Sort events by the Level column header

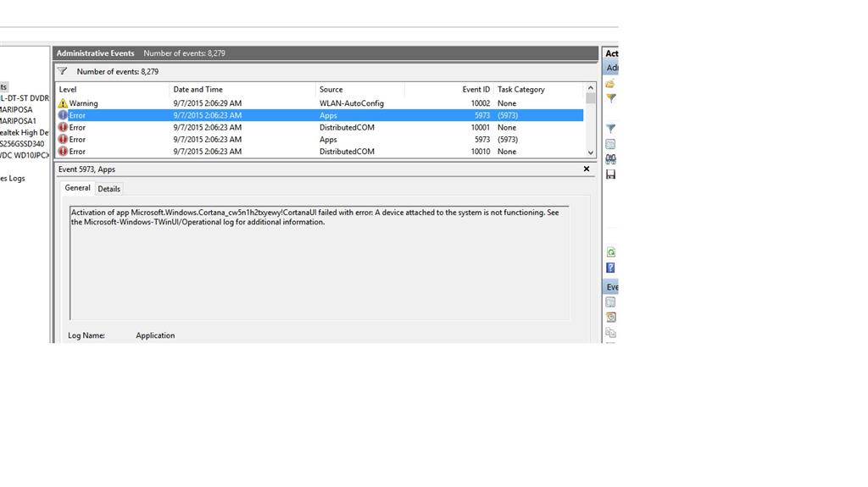(x=113, y=89)
